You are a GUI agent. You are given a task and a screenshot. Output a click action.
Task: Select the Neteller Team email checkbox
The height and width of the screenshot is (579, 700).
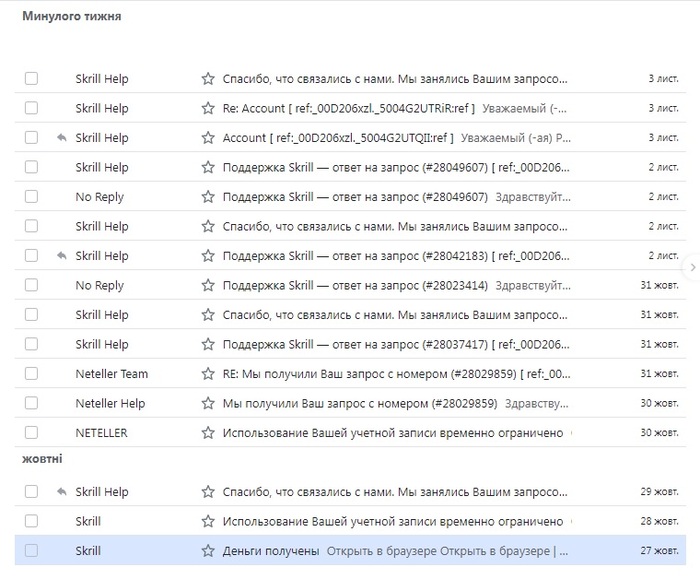[31, 374]
